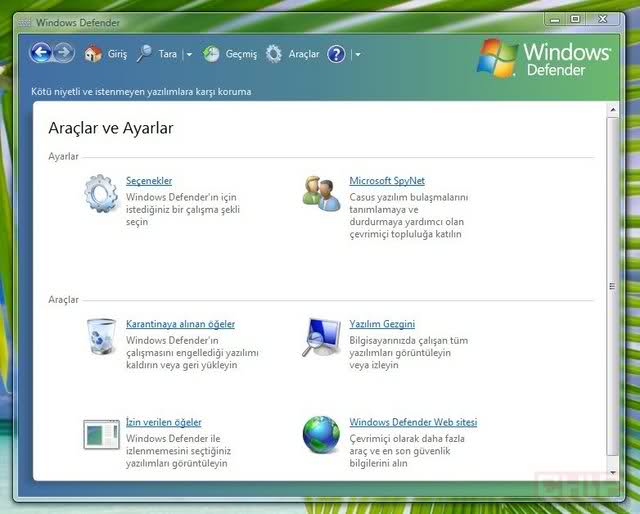Viewport: 640px width, 514px height.
Task: Click the Yazılım Gezgini monitor icon
Action: (321, 337)
